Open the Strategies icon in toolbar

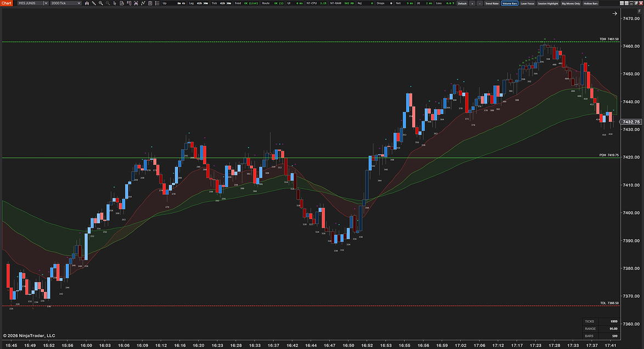pyautogui.click(x=150, y=3)
